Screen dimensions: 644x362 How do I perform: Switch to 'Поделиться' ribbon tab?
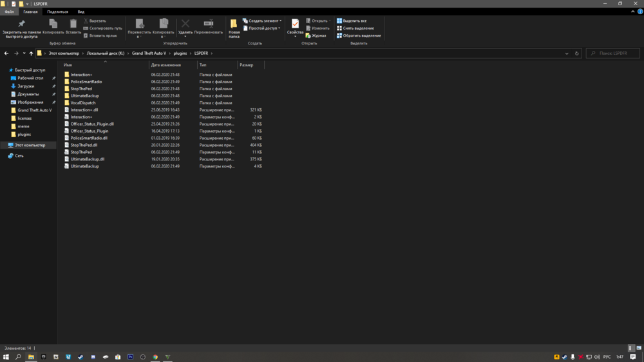pos(57,12)
